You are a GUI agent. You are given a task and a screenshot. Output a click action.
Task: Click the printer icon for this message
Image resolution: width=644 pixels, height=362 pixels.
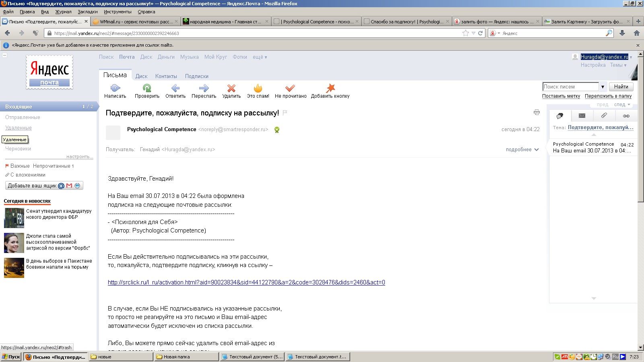pyautogui.click(x=537, y=113)
